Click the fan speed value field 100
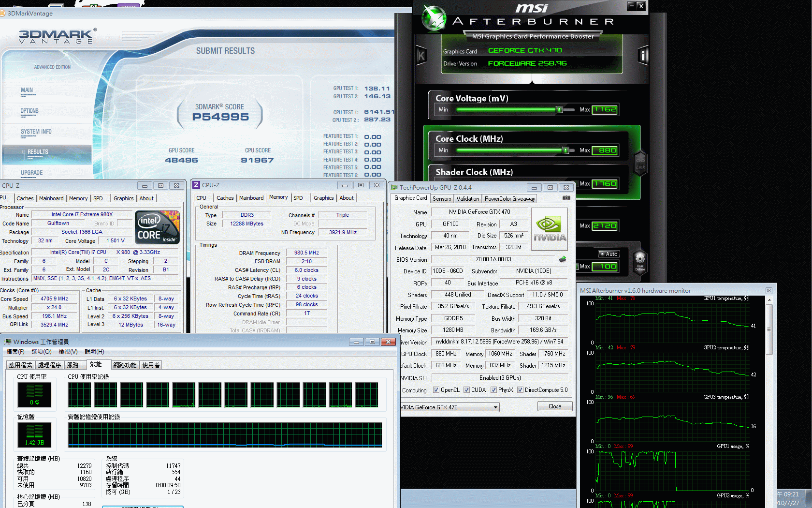The height and width of the screenshot is (508, 812). click(605, 267)
